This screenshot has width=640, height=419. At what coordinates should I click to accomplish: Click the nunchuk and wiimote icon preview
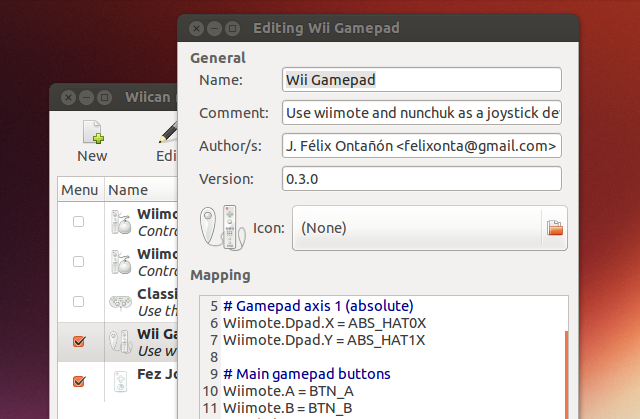222,228
